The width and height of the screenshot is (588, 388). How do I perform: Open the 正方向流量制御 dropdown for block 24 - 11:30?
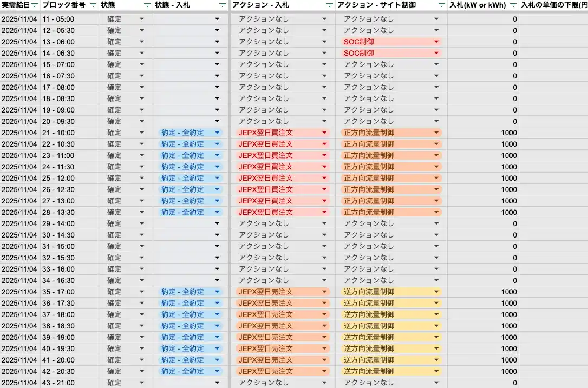pos(436,167)
